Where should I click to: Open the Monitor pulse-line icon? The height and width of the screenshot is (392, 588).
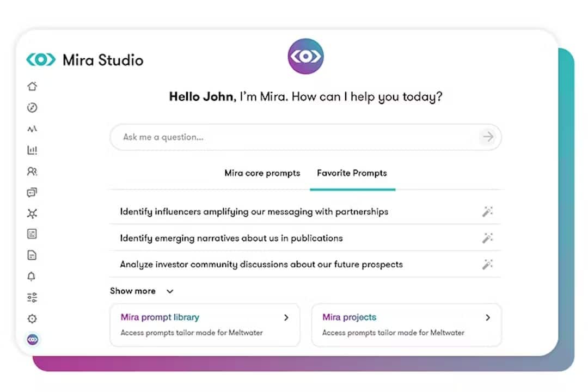click(32, 129)
